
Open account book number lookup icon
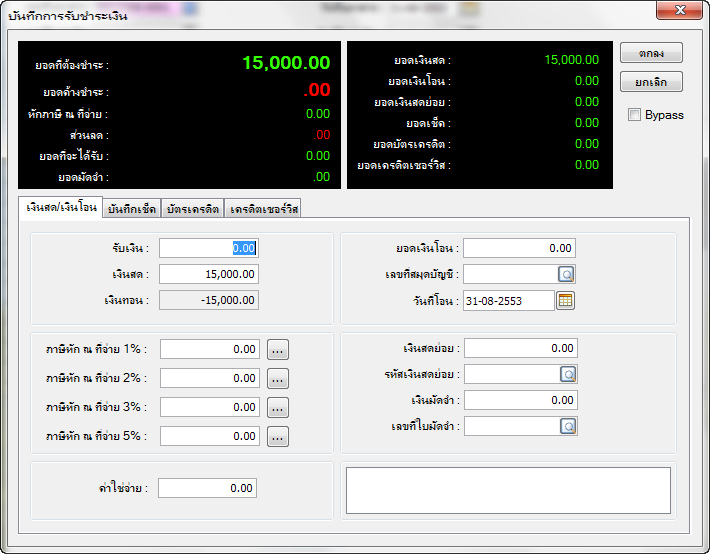(x=566, y=274)
